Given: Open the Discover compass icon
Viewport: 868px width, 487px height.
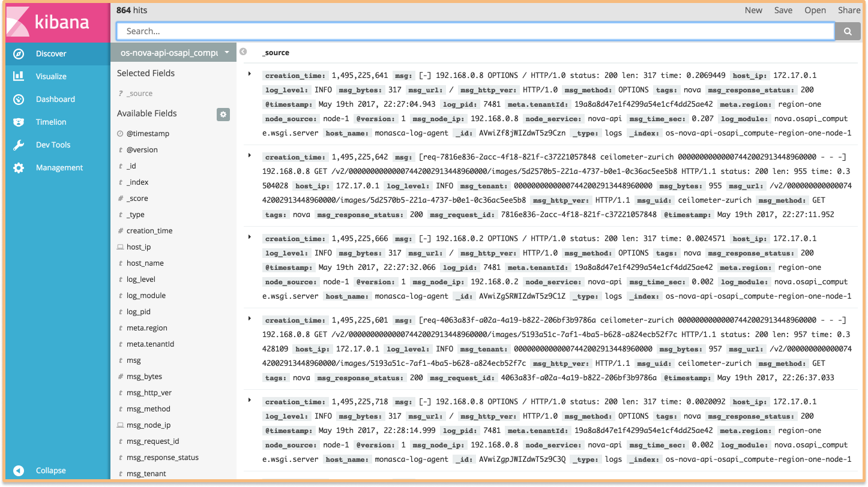Looking at the screenshot, I should 19,53.
